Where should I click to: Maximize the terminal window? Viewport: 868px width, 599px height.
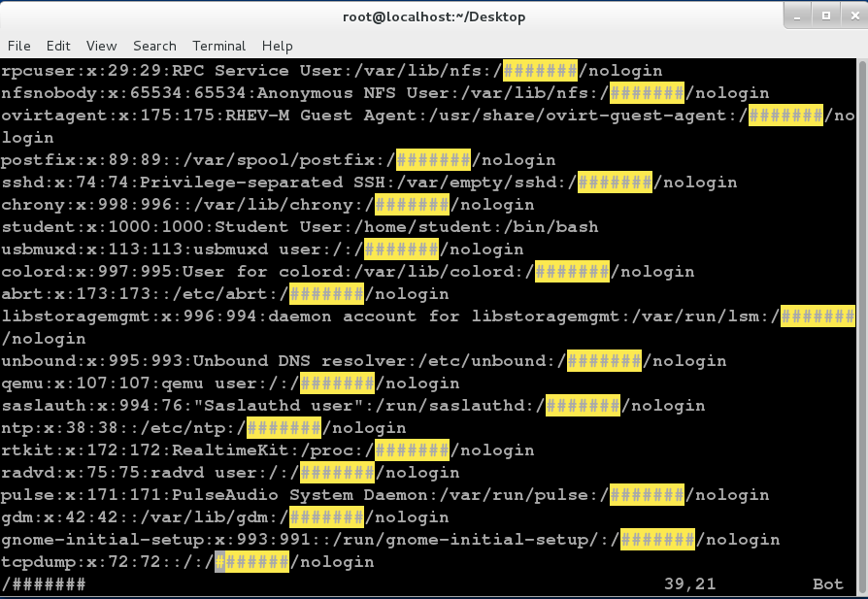[826, 17]
